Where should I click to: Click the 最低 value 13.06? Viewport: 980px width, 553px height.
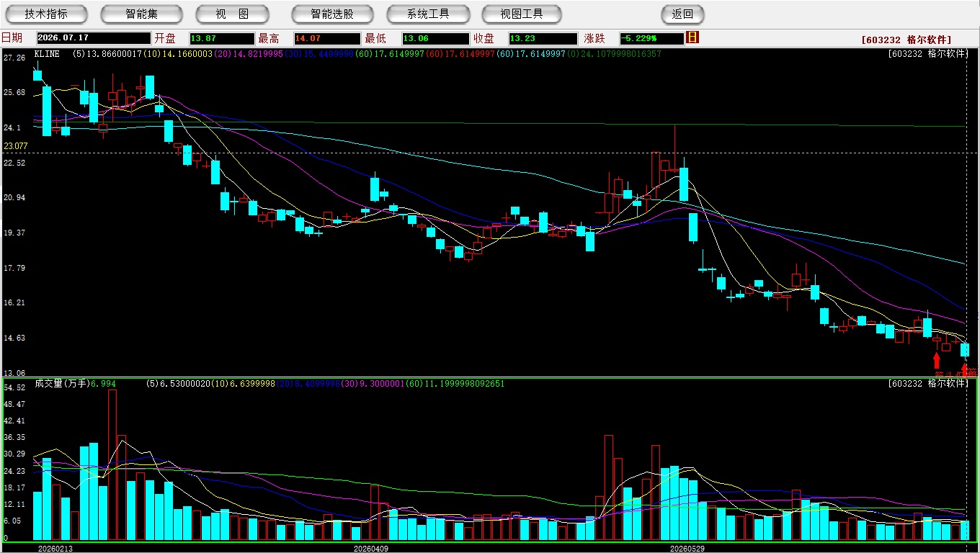coord(436,38)
